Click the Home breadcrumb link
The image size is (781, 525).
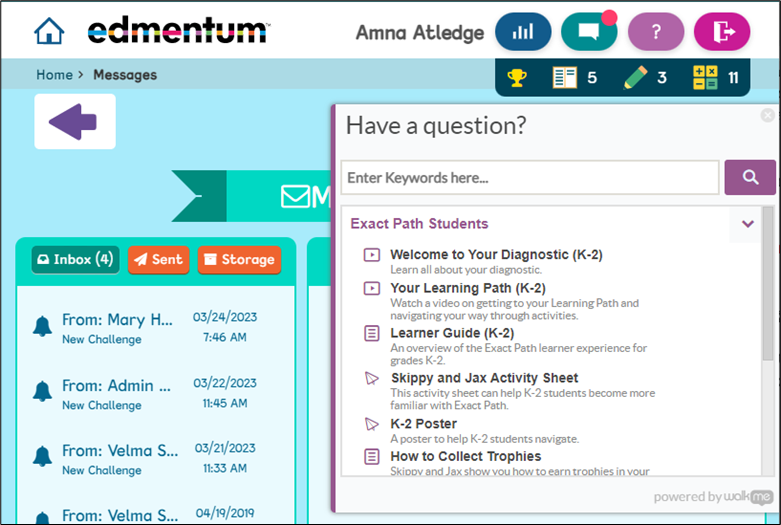pos(54,75)
